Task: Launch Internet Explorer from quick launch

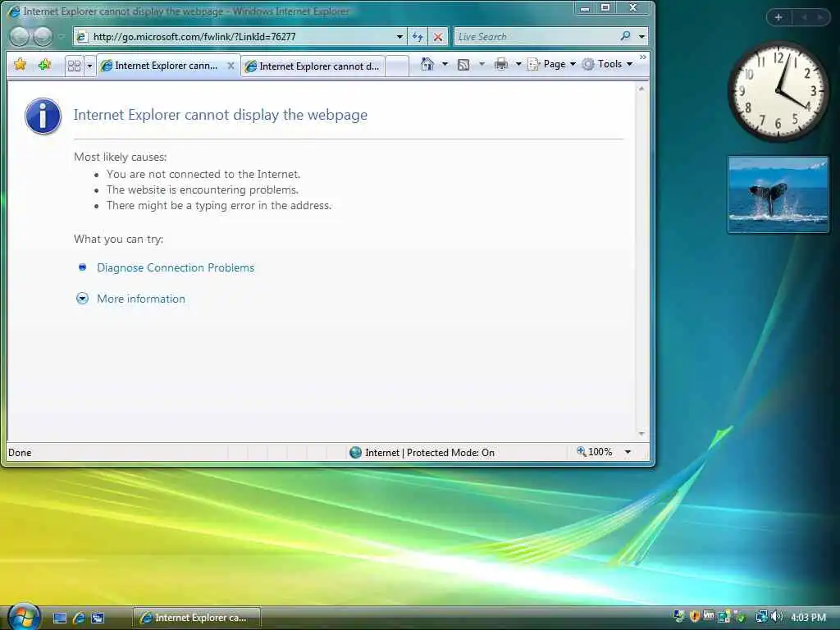Action: (x=79, y=618)
